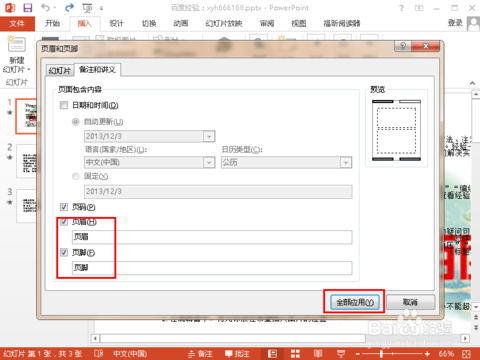The height and width of the screenshot is (360, 480).
Task: Click 中文(中国) language in status bar
Action: point(130,354)
